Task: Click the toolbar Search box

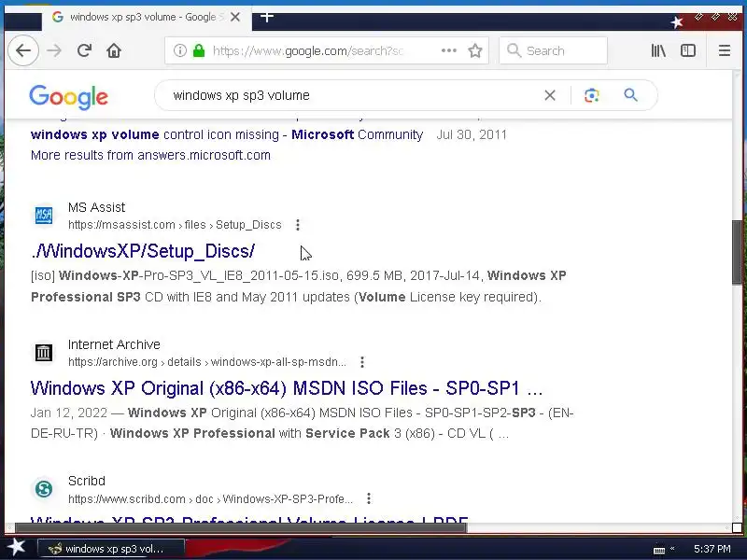Action: click(554, 50)
